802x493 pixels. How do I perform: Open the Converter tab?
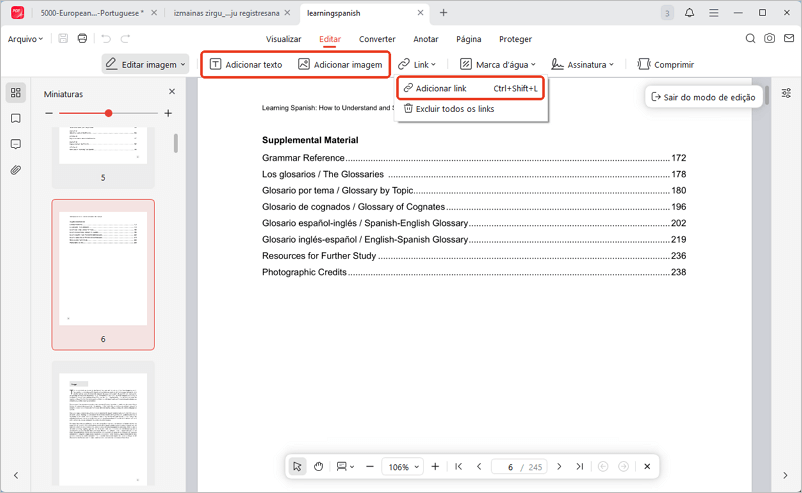click(377, 39)
